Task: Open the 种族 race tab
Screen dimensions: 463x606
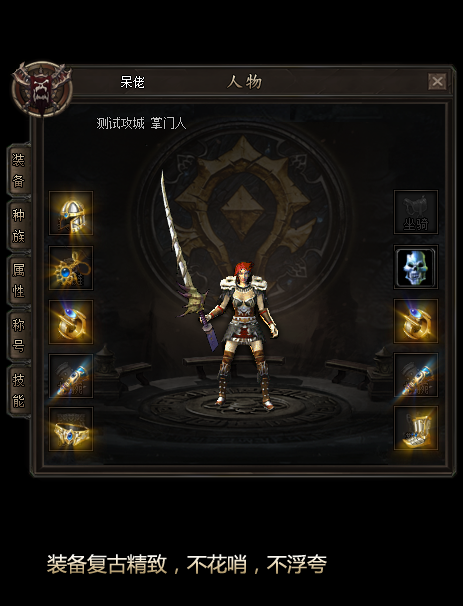Action: tap(19, 225)
